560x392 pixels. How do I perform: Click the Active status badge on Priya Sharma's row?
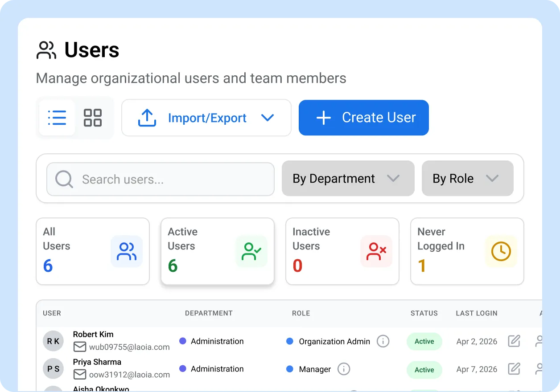pos(424,370)
